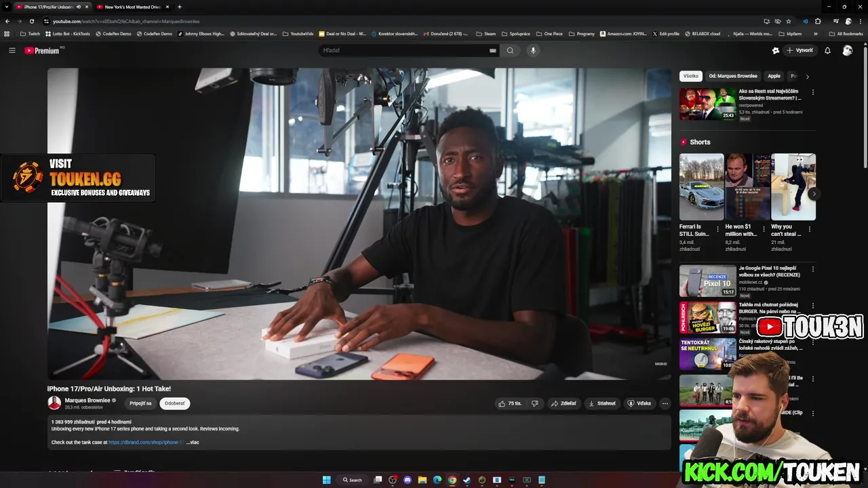Open Microsoft Edge from the taskbar
Viewport: 868px width, 488px height.
[x=437, y=480]
